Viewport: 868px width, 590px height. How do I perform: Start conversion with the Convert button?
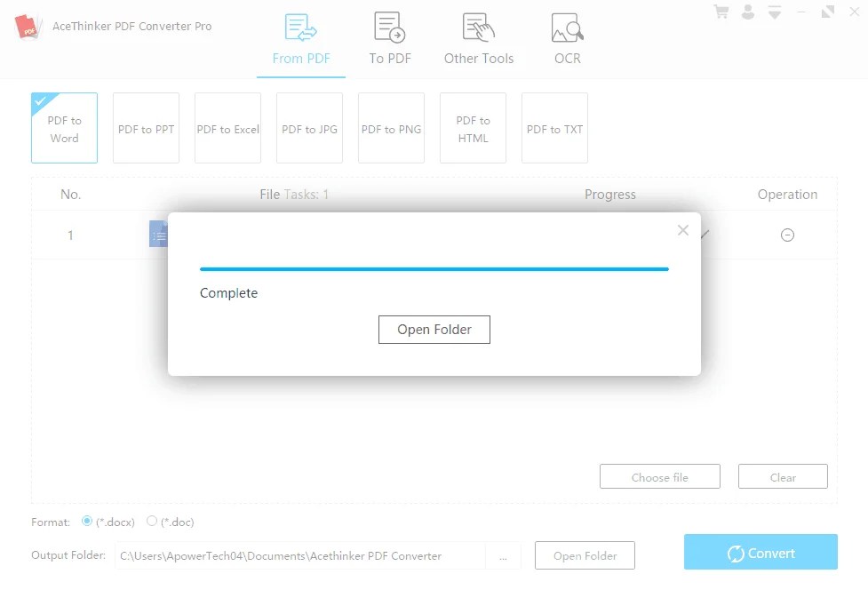tap(760, 552)
